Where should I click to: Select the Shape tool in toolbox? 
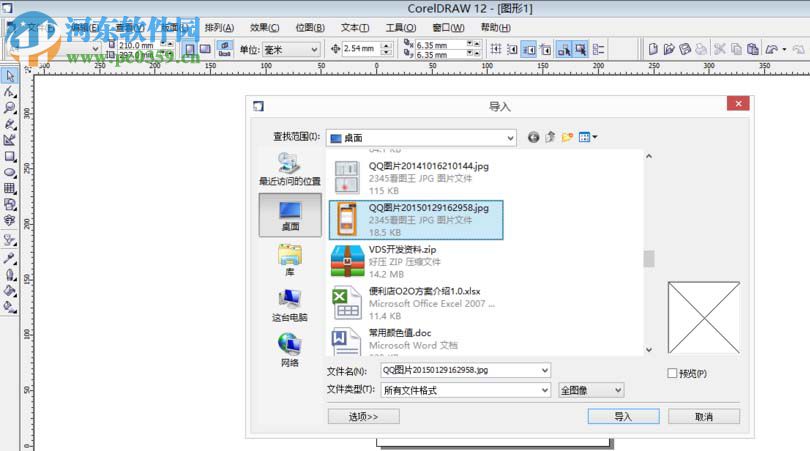pos(9,92)
